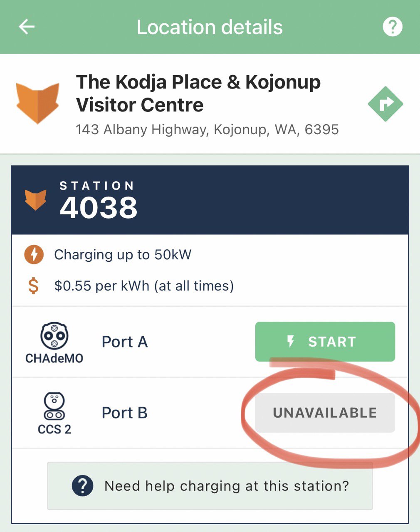420x532 pixels.
Task: Open help question mark icon in header
Action: [392, 27]
